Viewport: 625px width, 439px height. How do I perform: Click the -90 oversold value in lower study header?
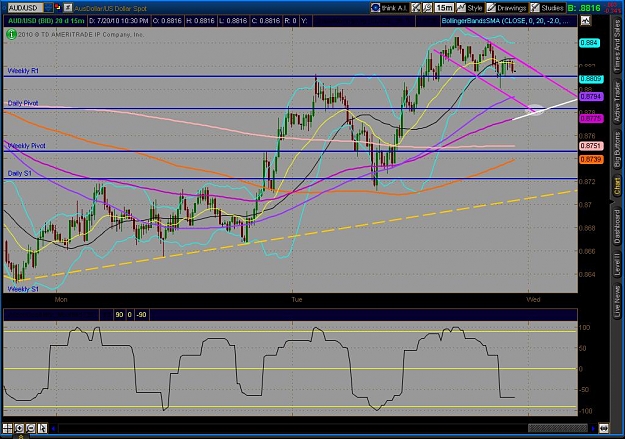point(142,315)
